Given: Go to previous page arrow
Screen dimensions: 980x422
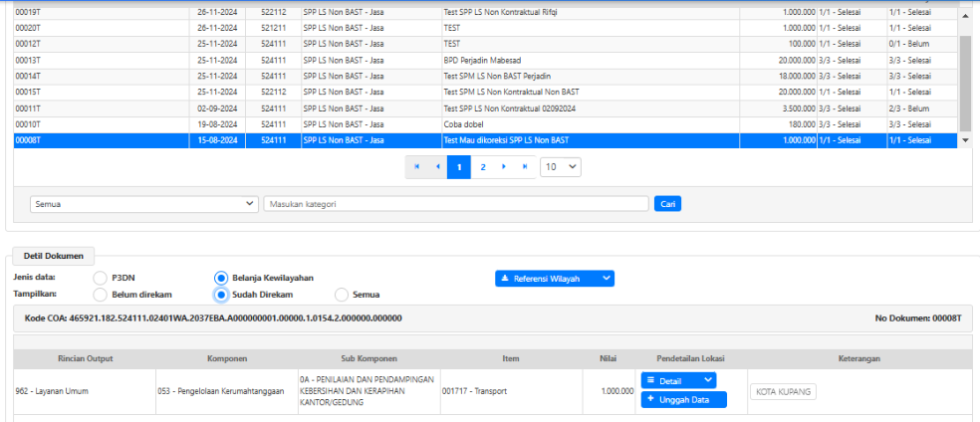Looking at the screenshot, I should (x=437, y=167).
